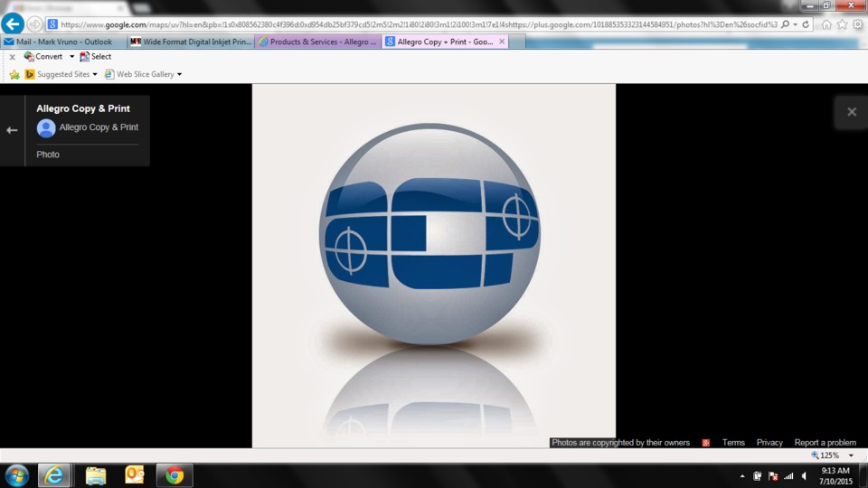
Task: Expand the Suggested Sites dropdown
Action: (95, 74)
